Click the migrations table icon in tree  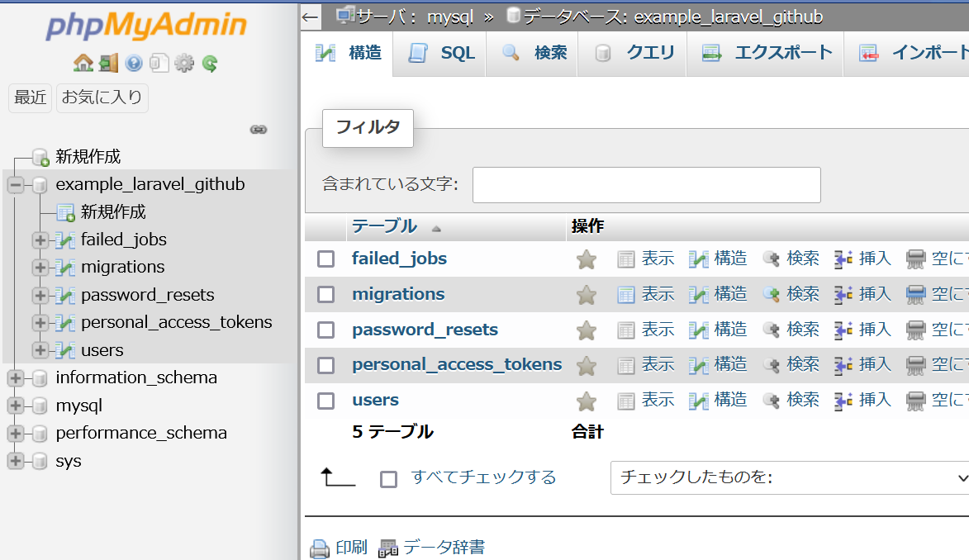point(65,267)
